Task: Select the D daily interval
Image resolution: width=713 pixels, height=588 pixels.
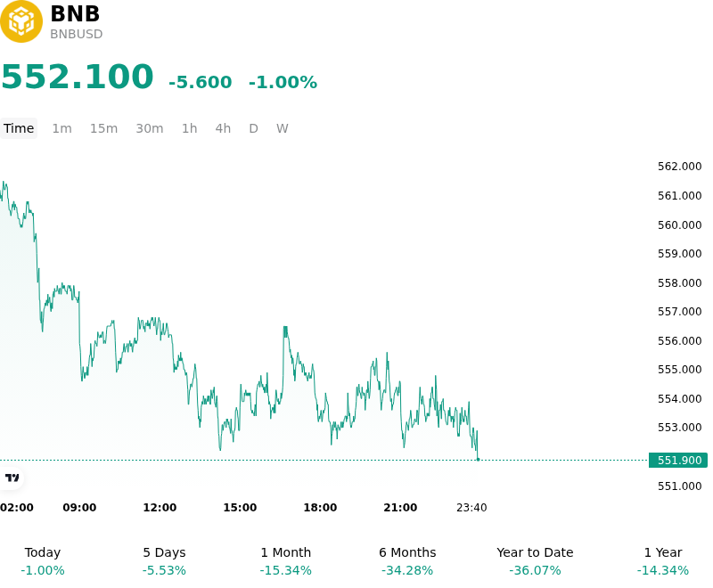Action: [x=254, y=128]
